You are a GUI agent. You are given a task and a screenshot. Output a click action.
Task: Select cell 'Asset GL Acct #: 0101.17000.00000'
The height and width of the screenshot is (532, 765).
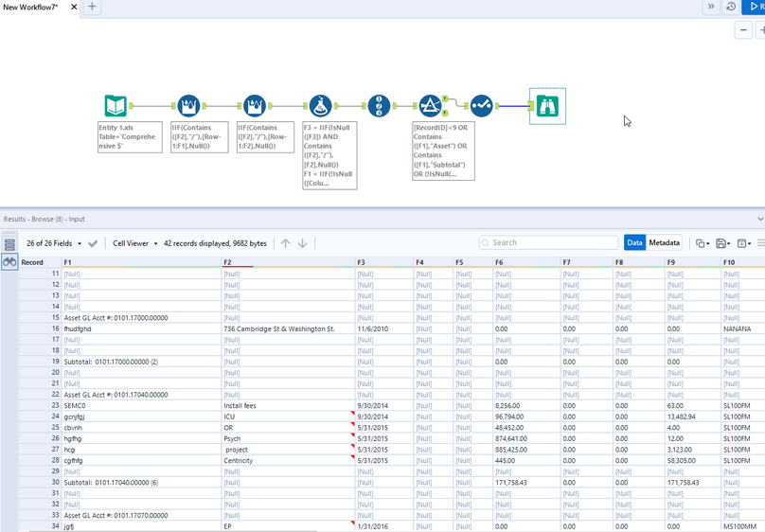141,318
